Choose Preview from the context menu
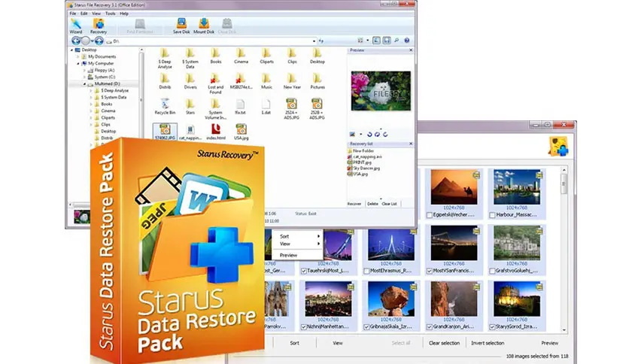The image size is (629, 364). (289, 255)
